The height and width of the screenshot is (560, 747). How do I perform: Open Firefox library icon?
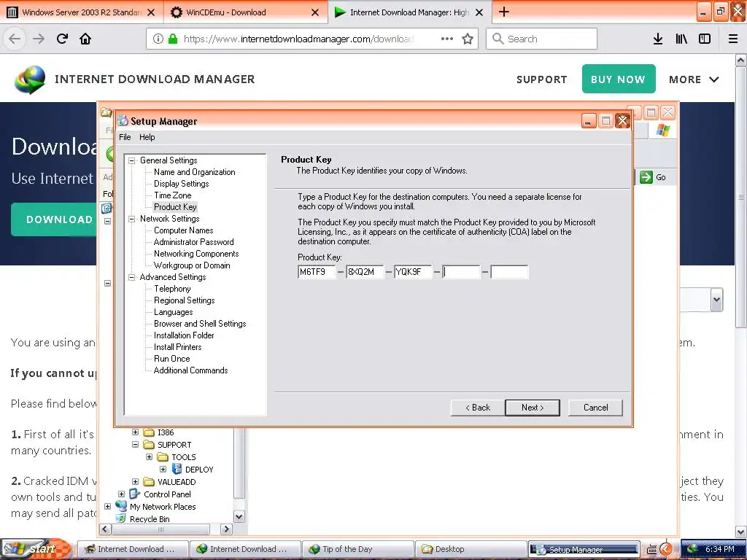coord(681,39)
